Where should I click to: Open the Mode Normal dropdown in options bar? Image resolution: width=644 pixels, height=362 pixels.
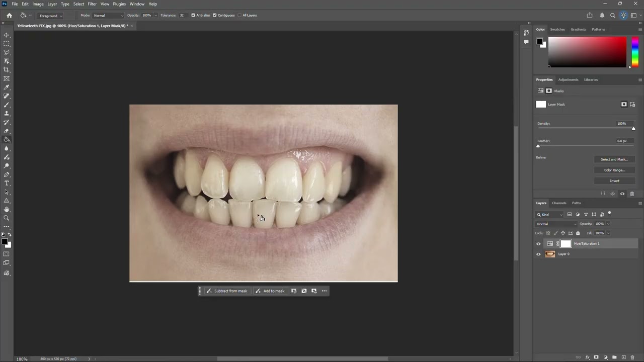108,16
